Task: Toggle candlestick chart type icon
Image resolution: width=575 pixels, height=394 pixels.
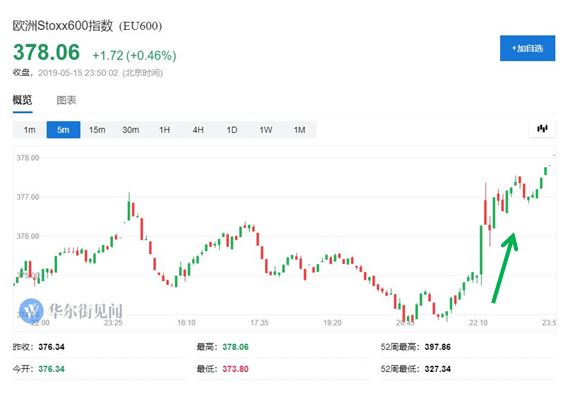Action: click(x=542, y=129)
